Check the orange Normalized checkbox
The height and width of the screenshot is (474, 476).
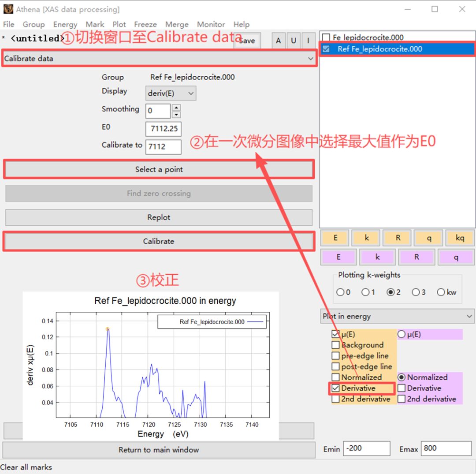pyautogui.click(x=335, y=377)
